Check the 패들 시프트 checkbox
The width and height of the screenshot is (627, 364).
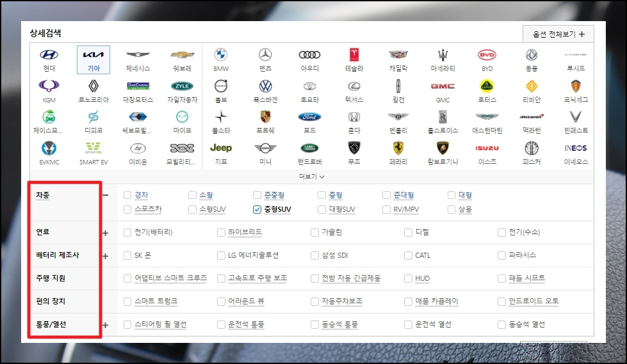point(502,278)
